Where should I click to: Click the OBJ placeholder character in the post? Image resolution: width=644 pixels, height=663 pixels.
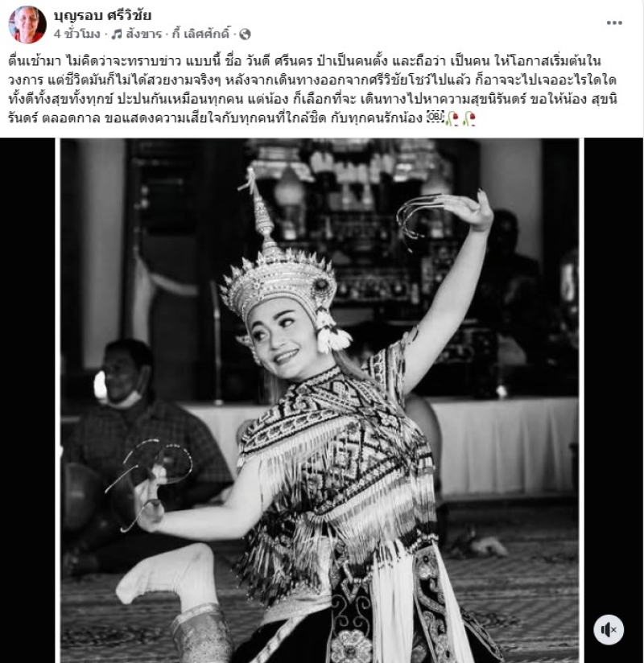pyautogui.click(x=435, y=117)
